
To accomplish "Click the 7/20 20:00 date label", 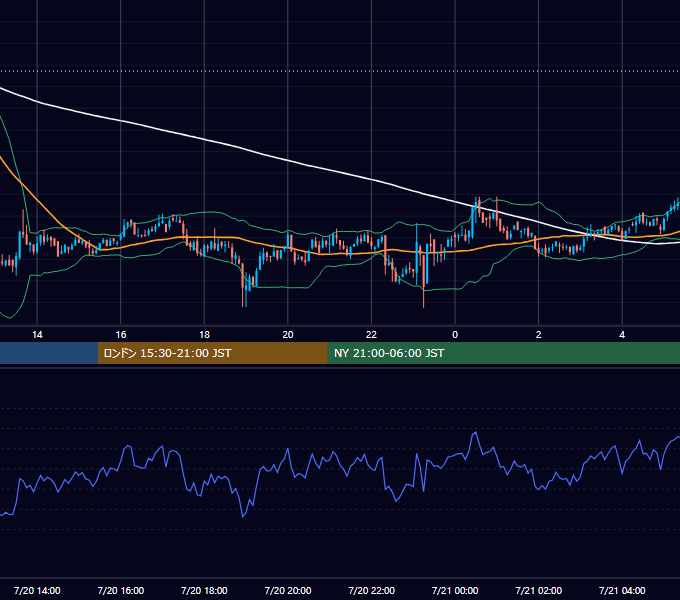I will click(x=288, y=590).
